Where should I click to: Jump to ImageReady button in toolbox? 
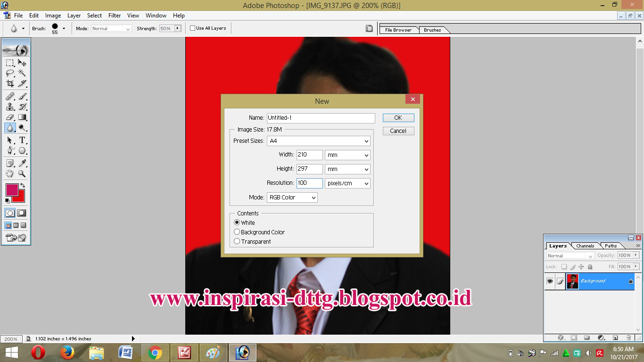click(16, 238)
